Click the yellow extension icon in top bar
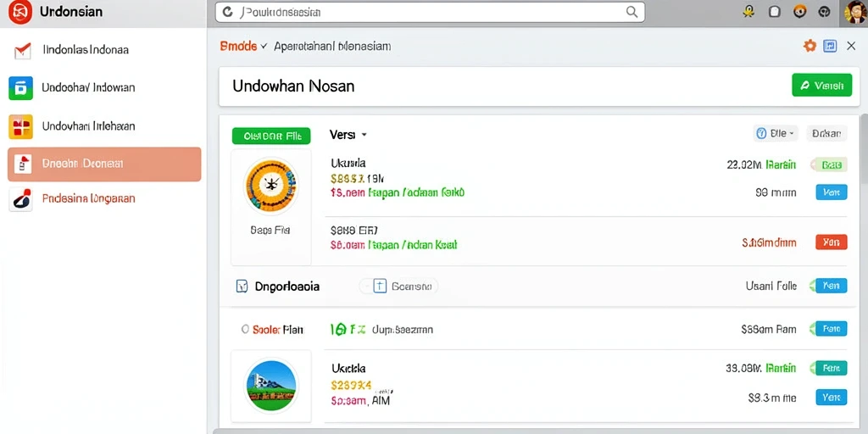Image resolution: width=868 pixels, height=434 pixels. click(x=749, y=12)
